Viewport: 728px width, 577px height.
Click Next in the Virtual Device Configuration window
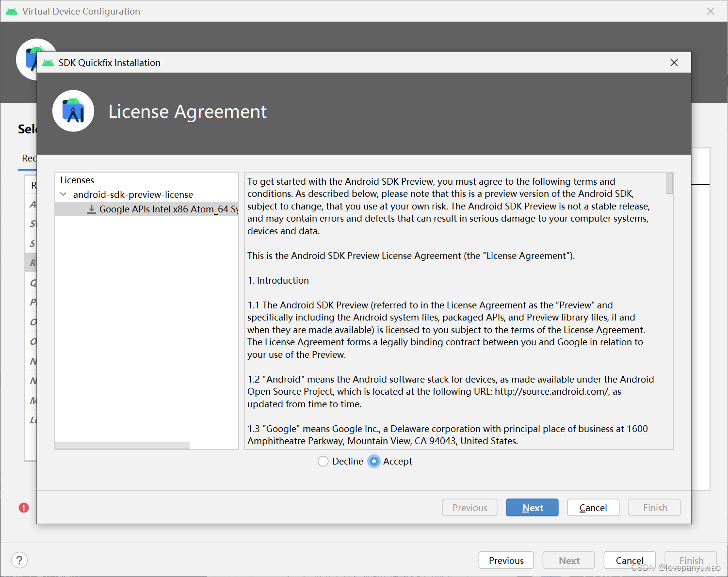click(x=568, y=561)
